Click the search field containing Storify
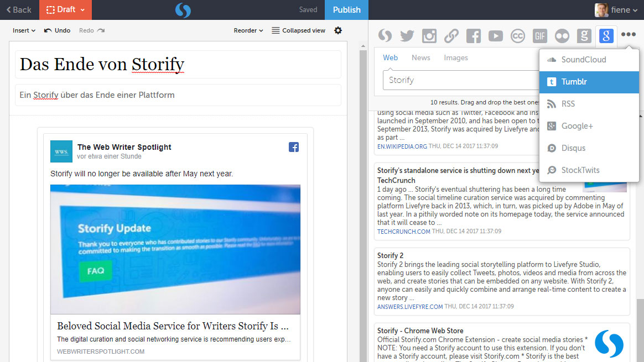 [x=461, y=80]
